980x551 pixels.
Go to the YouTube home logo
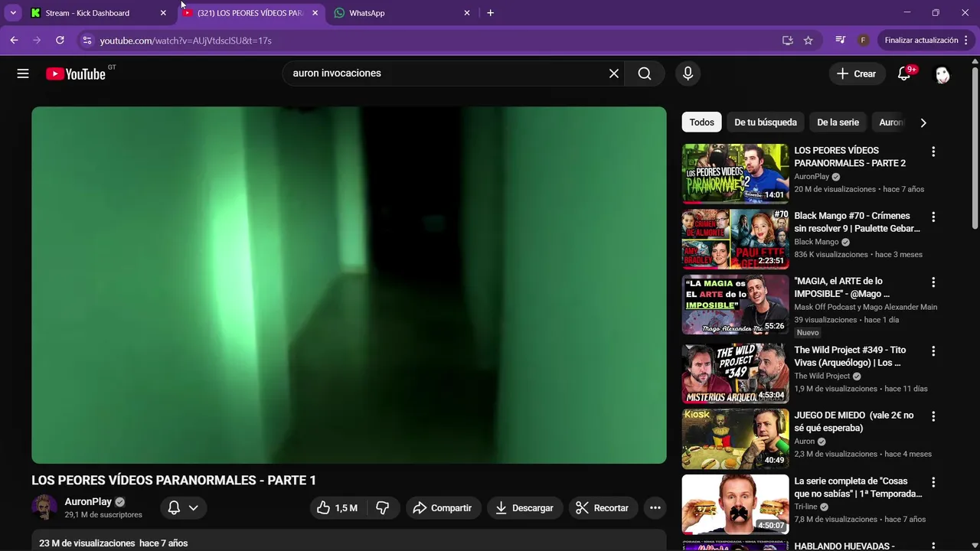(75, 73)
